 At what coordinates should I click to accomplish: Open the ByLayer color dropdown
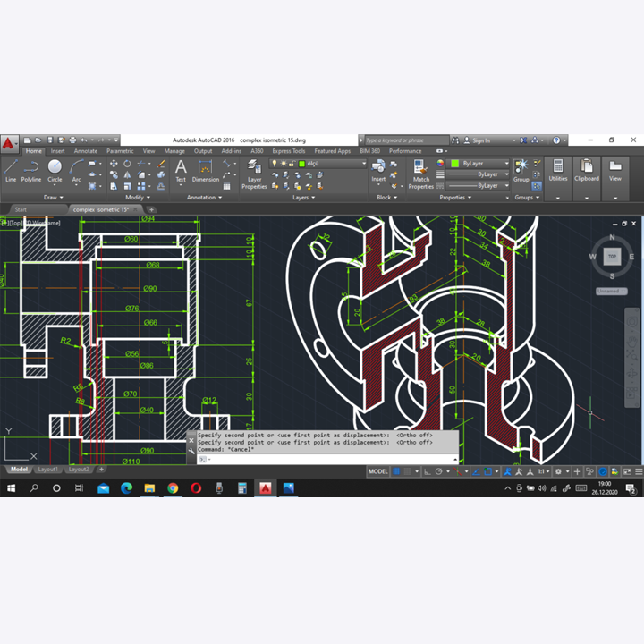click(x=480, y=164)
